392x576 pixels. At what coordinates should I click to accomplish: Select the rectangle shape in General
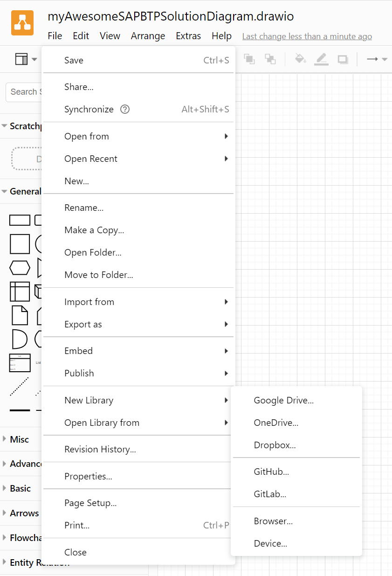20,220
